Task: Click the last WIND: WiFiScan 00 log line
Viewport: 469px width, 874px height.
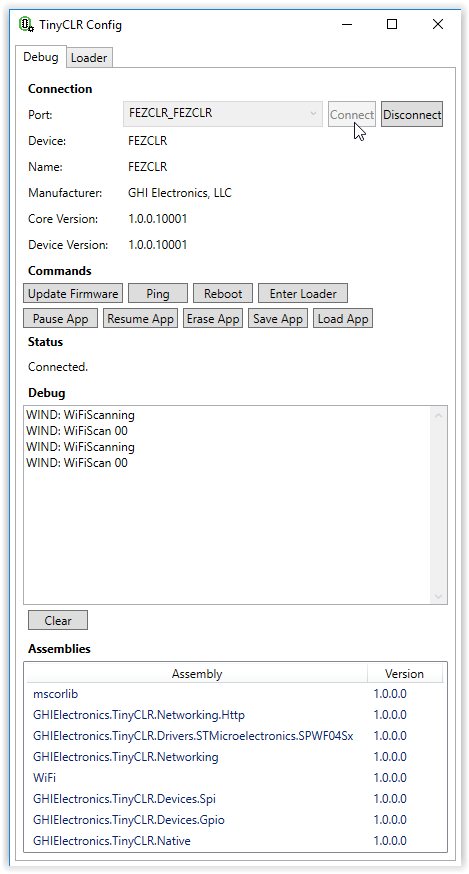Action: 76,463
